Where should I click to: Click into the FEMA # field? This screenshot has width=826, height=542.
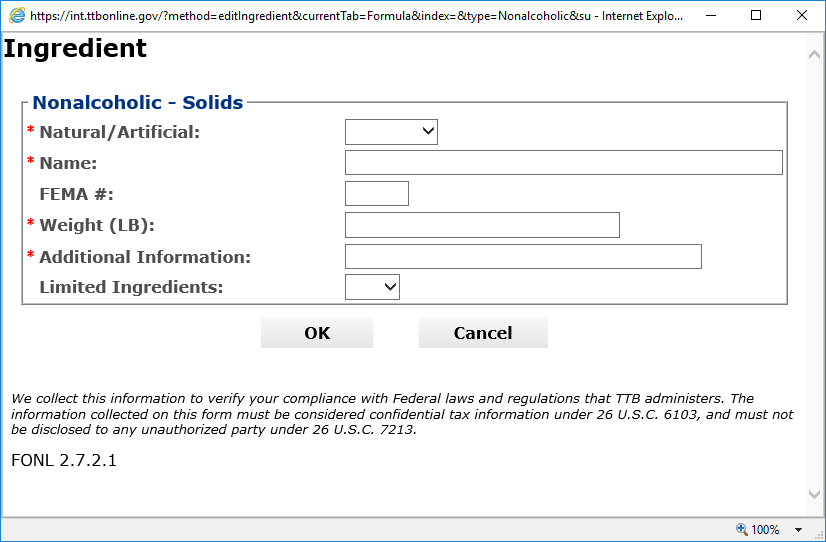(377, 194)
